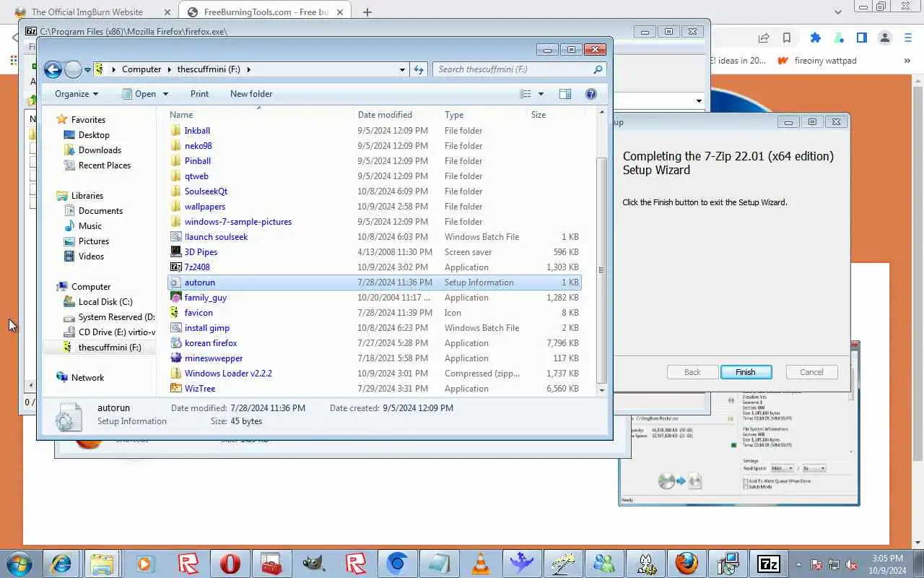Open the recent pages dropdown beside forward arrow

coord(87,70)
